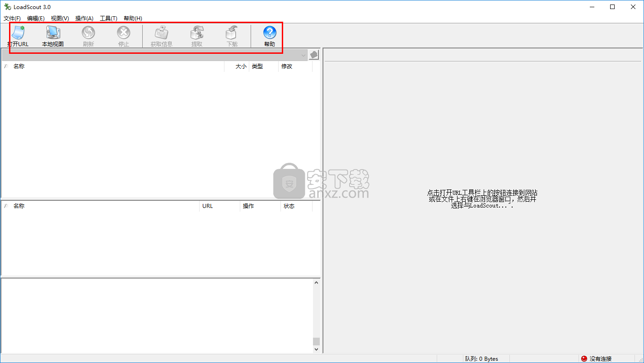644x363 pixels.
Task: Click the sort indicator column in queue list header
Action: pos(6,206)
